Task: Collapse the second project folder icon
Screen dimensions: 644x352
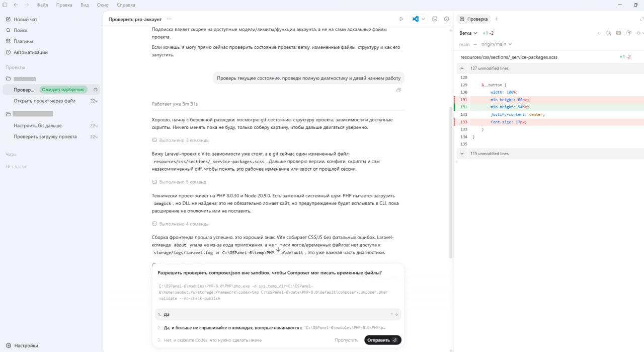Action: coord(8,114)
